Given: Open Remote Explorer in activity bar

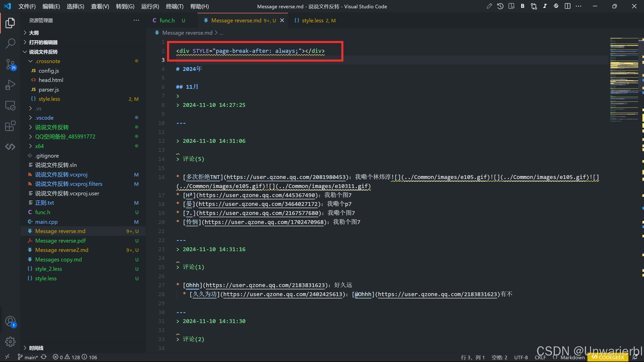Looking at the screenshot, I should [x=10, y=106].
